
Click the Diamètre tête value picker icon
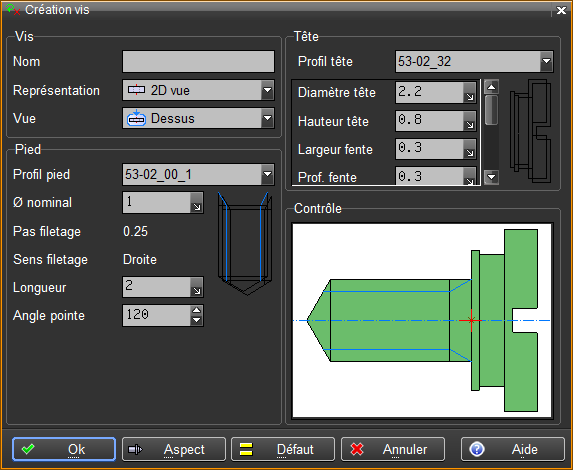pos(470,92)
